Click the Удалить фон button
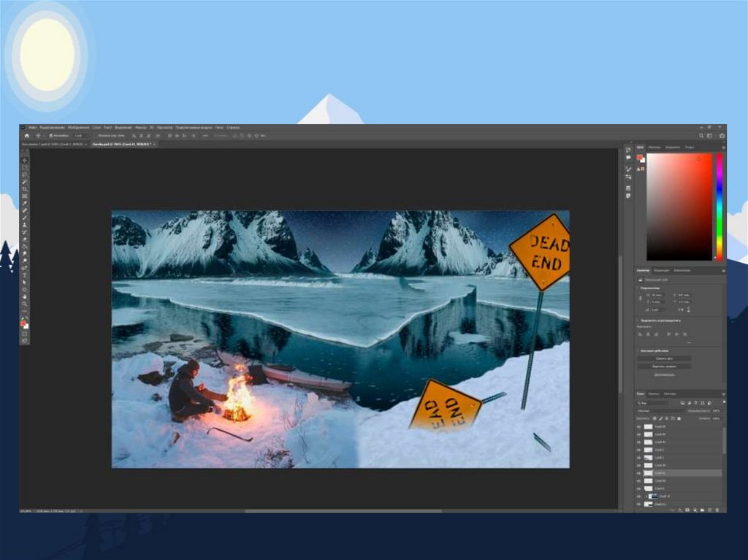Screen dimensions: 748x560 [x=664, y=358]
